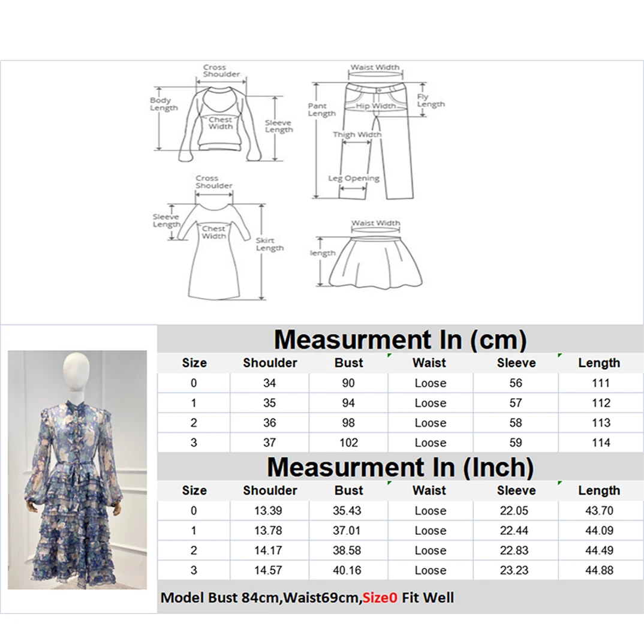The height and width of the screenshot is (644, 644).
Task: Click 'Leg Opening' label on pants diagram
Action: pyautogui.click(x=353, y=178)
